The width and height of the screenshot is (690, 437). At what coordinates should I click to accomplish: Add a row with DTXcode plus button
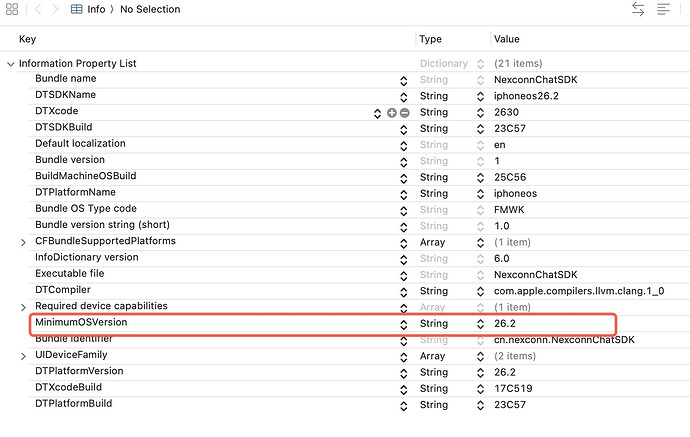[392, 112]
